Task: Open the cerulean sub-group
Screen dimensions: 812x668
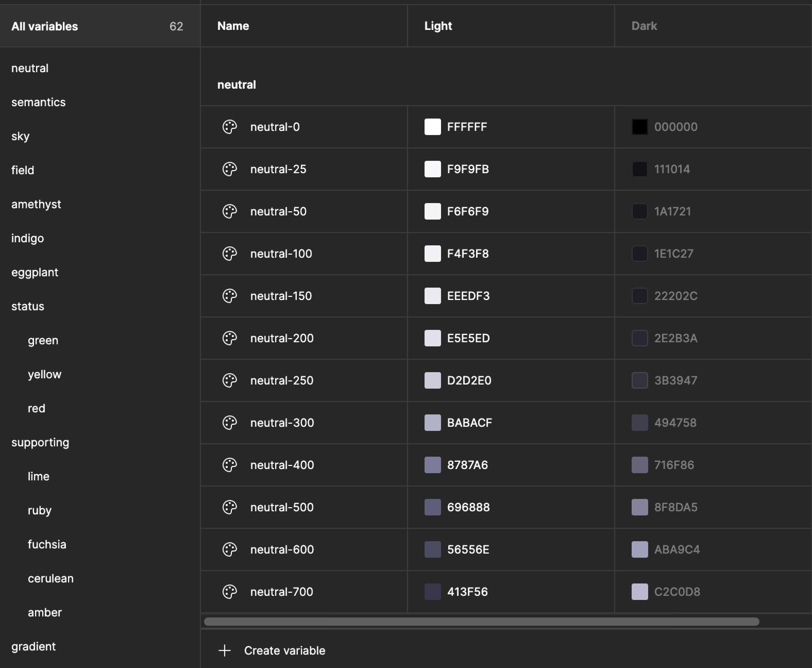Action: click(x=50, y=578)
